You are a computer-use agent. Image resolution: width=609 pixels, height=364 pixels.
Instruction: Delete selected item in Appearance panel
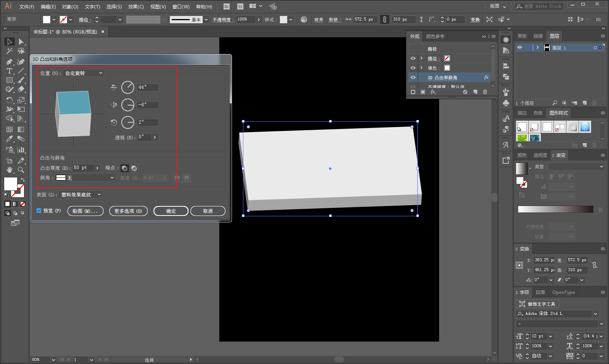coord(485,92)
